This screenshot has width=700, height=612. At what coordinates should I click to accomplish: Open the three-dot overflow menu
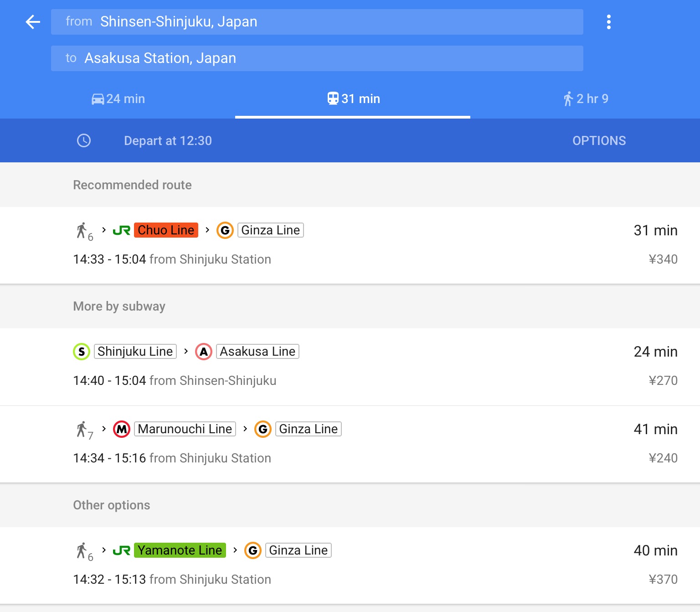tap(609, 22)
